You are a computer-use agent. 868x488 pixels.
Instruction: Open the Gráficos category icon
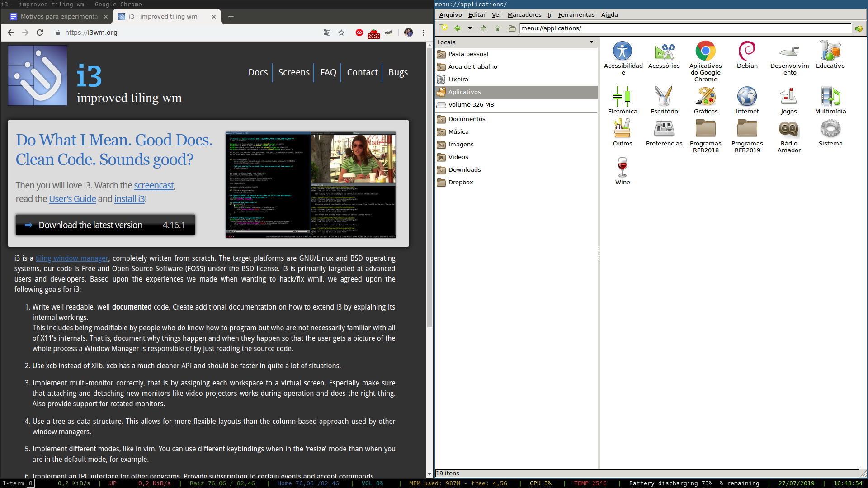pos(706,96)
